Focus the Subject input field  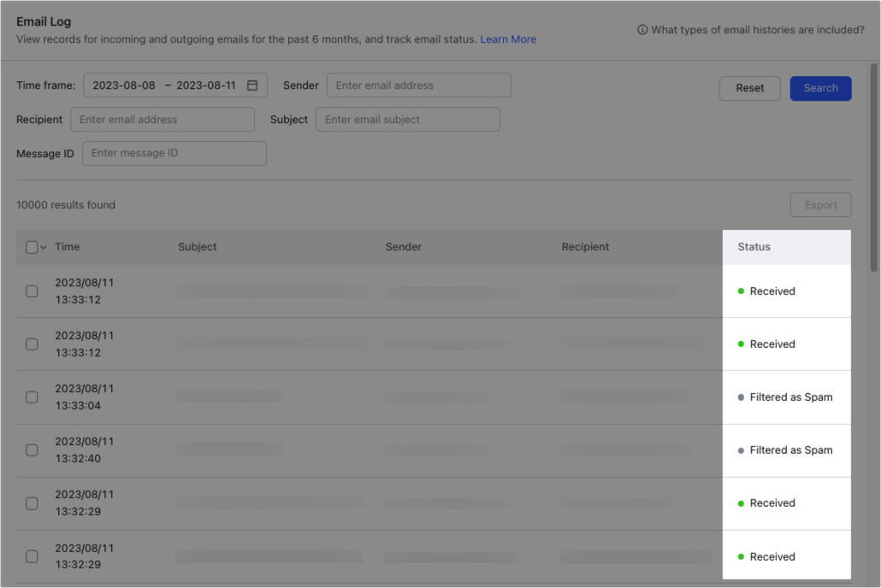(408, 119)
